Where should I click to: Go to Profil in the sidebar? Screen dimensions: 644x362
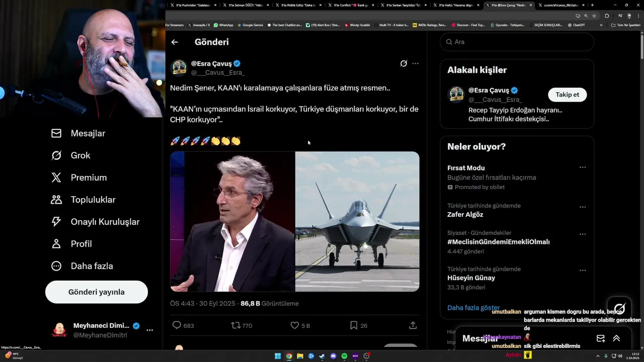click(71, 244)
